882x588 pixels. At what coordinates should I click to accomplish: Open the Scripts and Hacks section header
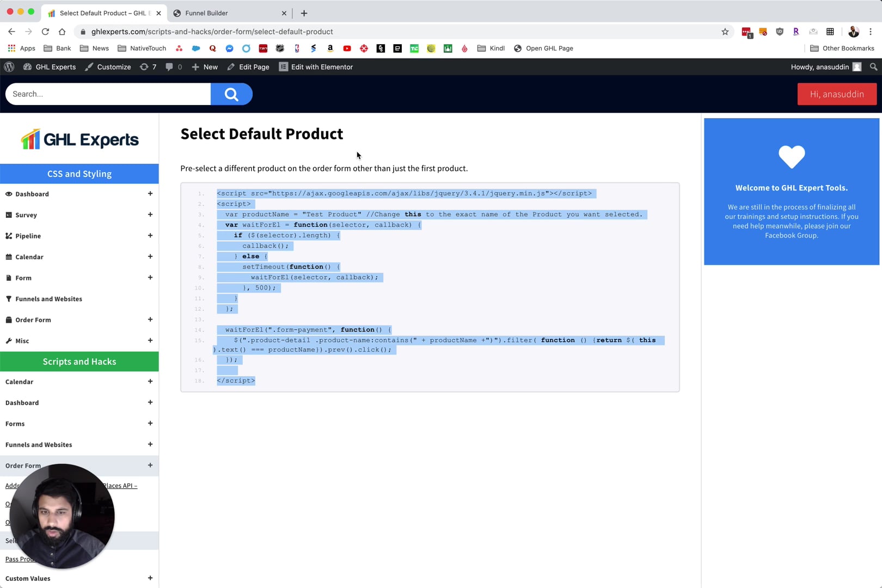(x=79, y=362)
